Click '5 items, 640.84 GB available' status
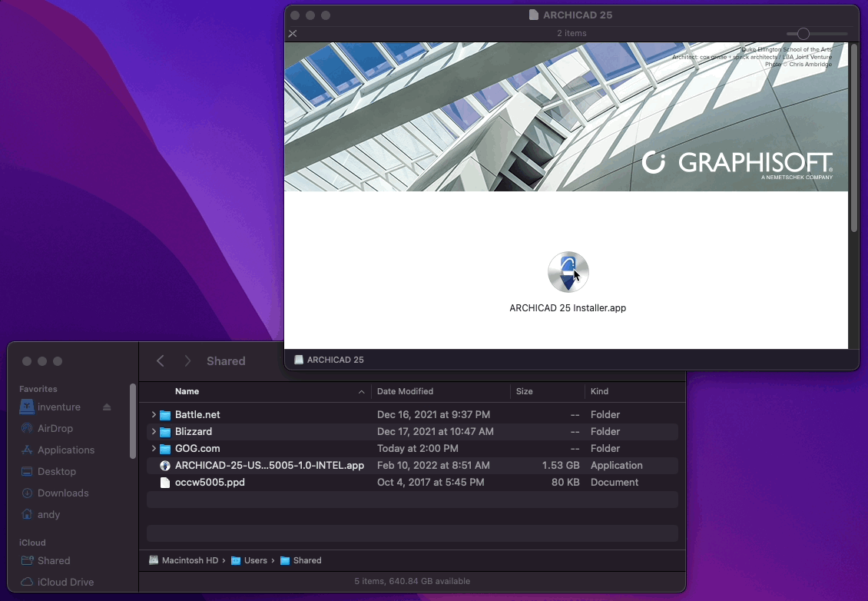The height and width of the screenshot is (601, 868). (412, 581)
